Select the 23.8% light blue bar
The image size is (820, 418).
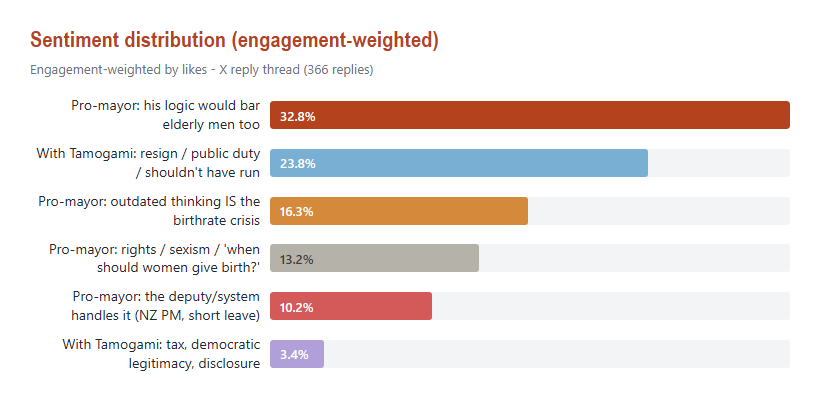[x=459, y=163]
